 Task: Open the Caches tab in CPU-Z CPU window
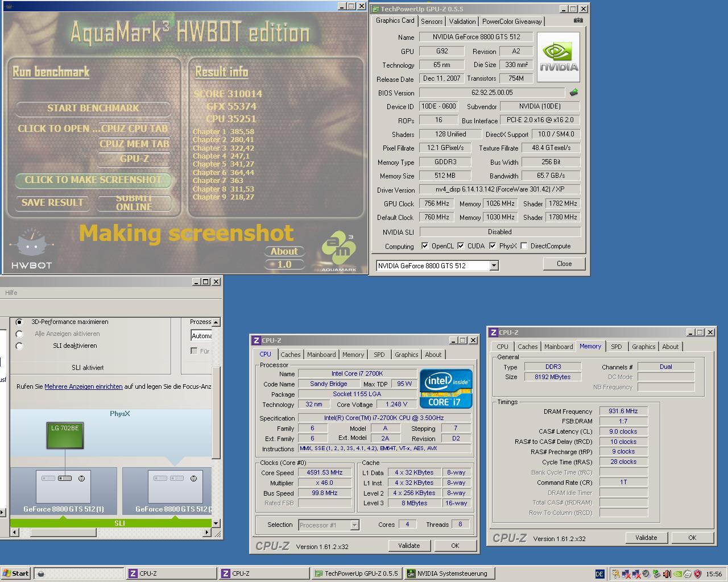coord(290,355)
